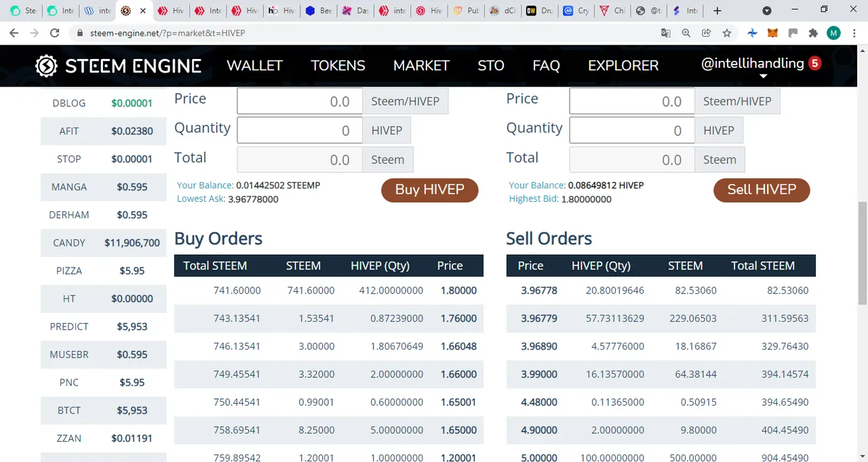Click buy order price 1.80000
868x462 pixels.
pos(458,291)
